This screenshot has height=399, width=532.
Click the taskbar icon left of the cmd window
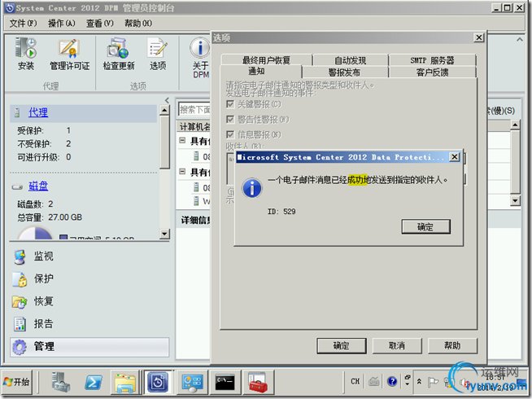[192, 382]
